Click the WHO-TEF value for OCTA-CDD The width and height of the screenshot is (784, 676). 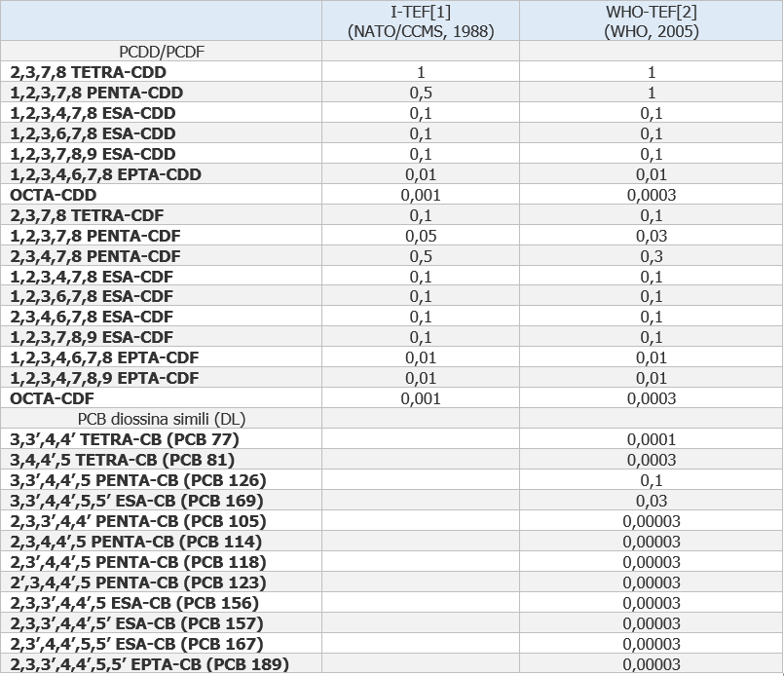(x=651, y=195)
